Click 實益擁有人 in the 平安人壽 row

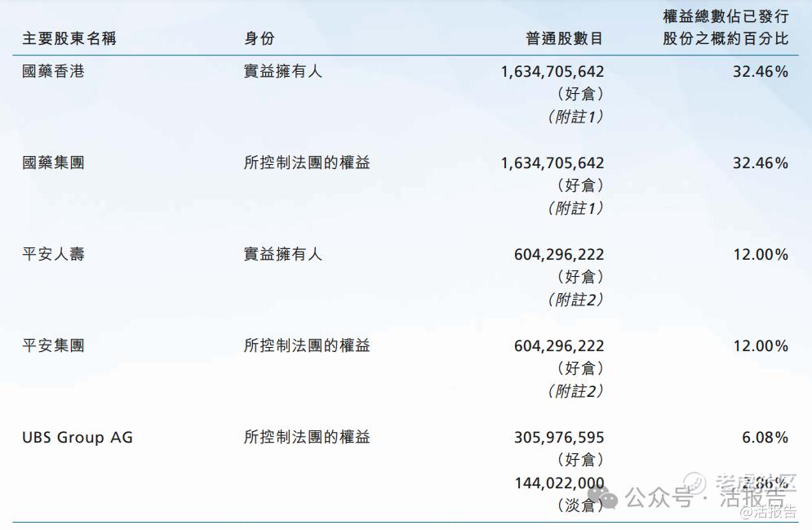pyautogui.click(x=282, y=254)
